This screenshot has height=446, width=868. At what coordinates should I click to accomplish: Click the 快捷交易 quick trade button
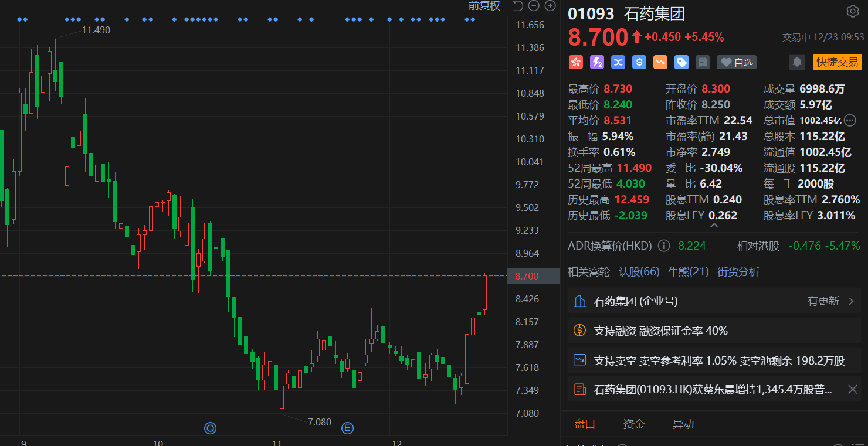click(837, 62)
